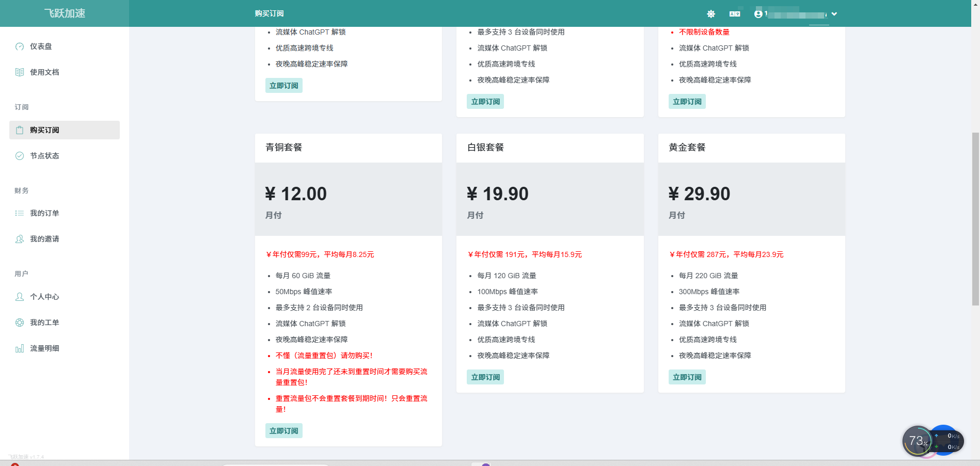Select 购买订阅 in the sidebar
Image resolution: width=980 pixels, height=466 pixels.
pyautogui.click(x=65, y=130)
